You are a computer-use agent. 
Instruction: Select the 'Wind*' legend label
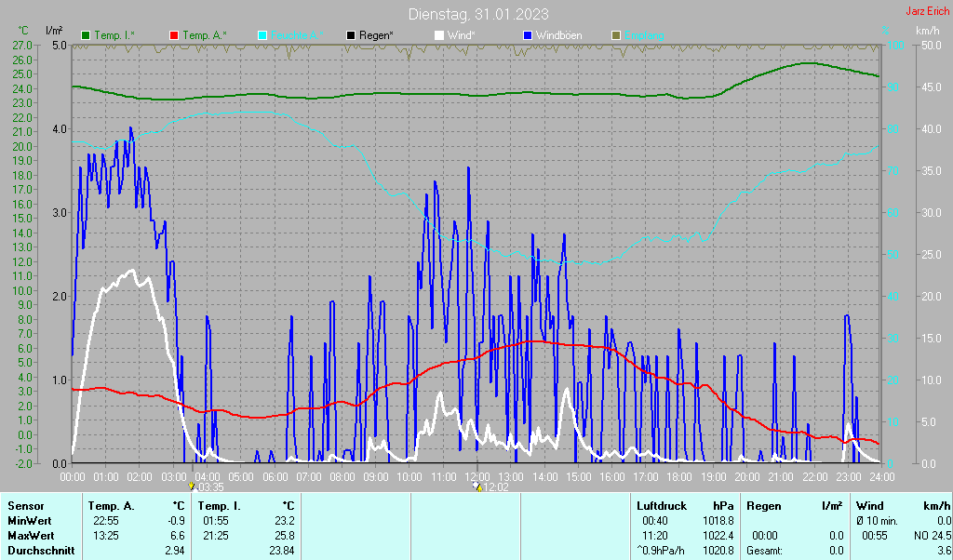[462, 36]
